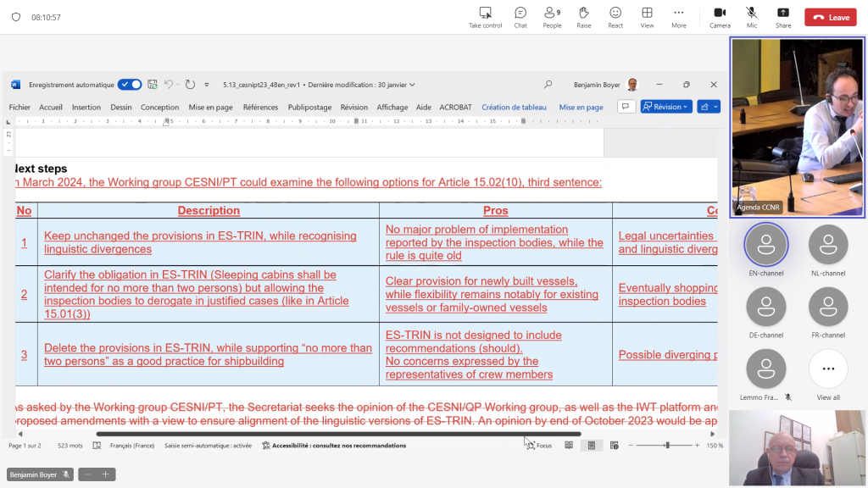Open the Teams Chat panel
The image size is (868, 488).
coord(520,16)
